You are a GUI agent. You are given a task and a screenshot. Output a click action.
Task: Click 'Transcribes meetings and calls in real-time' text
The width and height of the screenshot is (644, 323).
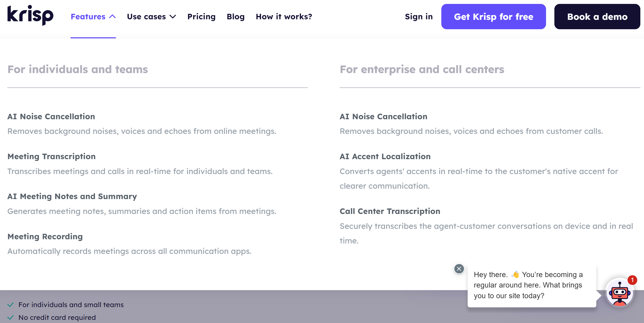coord(140,171)
